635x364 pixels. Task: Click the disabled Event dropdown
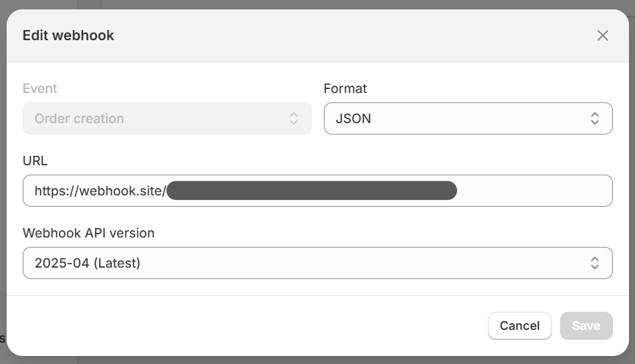(x=167, y=118)
